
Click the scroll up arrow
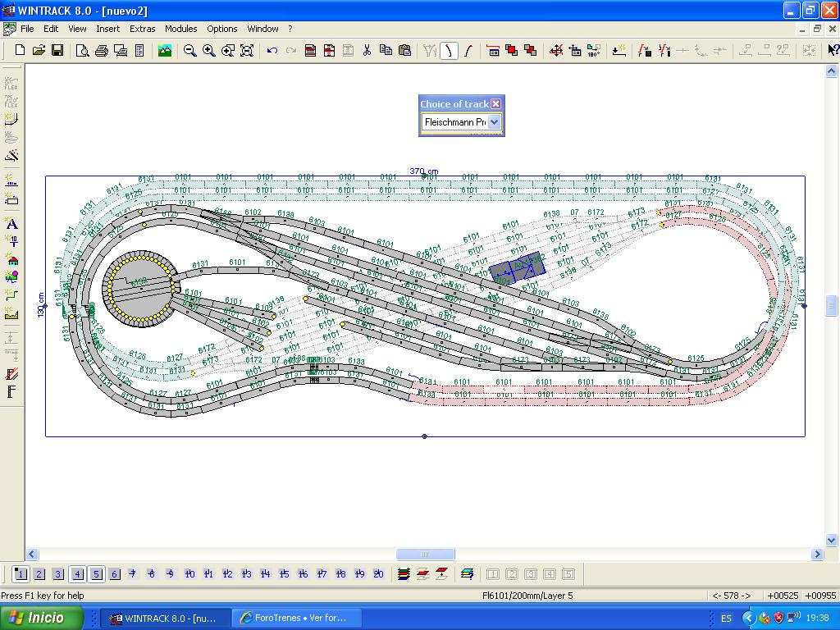(x=832, y=71)
